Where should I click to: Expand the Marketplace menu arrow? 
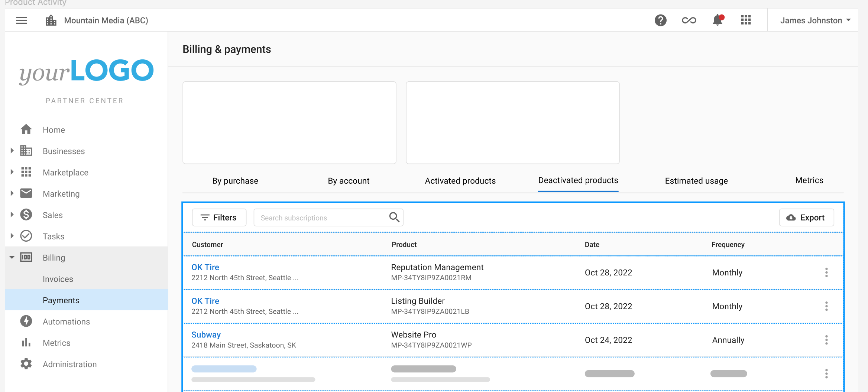click(12, 172)
